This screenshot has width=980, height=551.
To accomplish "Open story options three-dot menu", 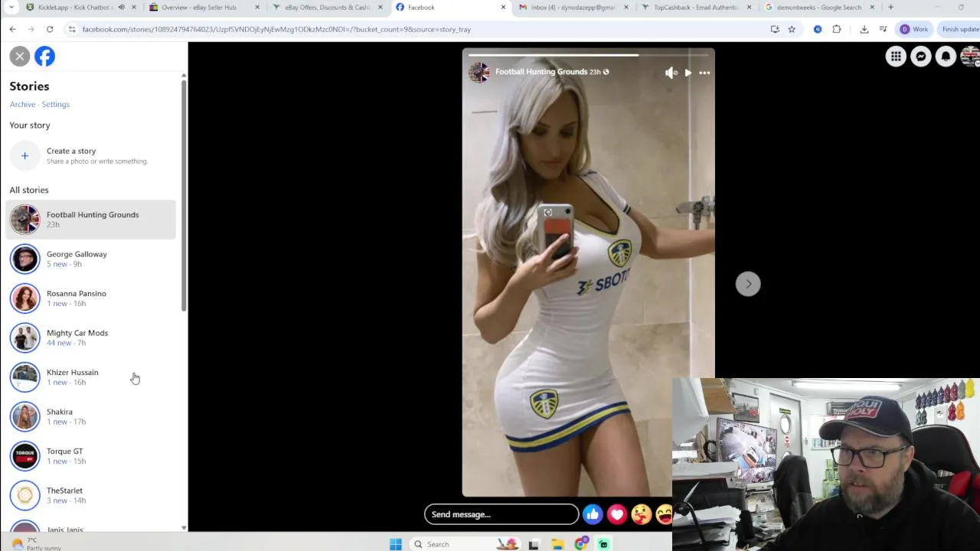I will (x=704, y=73).
